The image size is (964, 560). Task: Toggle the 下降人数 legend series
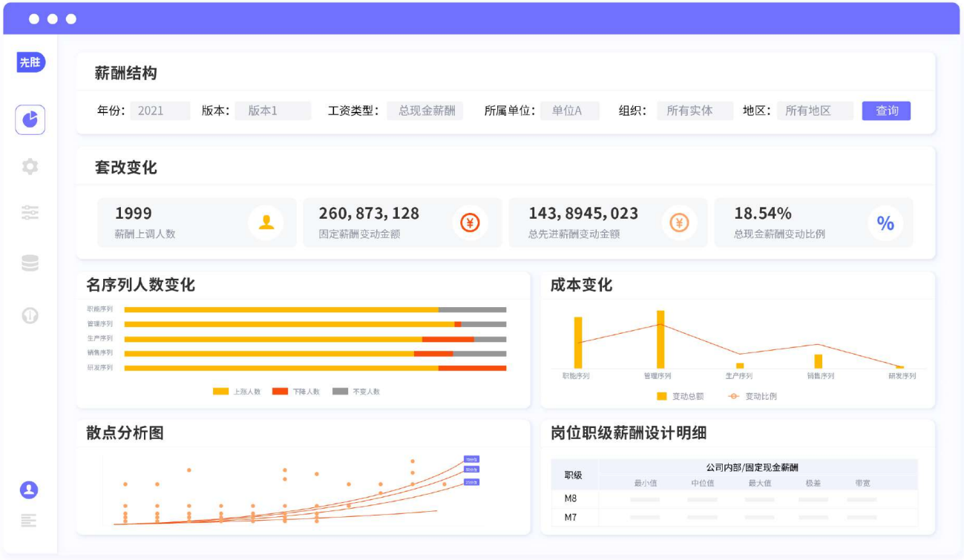(296, 391)
